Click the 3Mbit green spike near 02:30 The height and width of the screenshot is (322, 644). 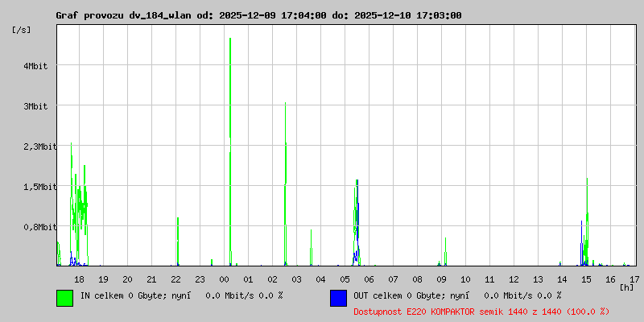click(x=286, y=184)
